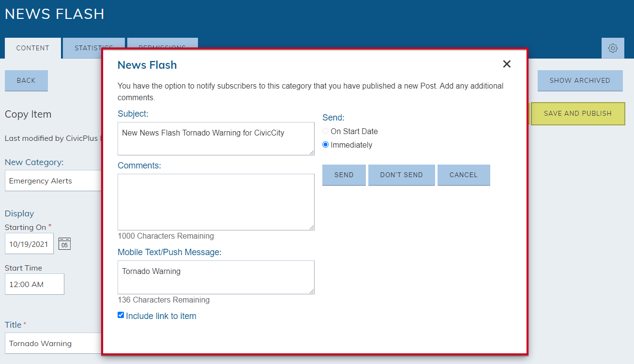Viewport: 634px width, 364px height.
Task: Click the News Flash dialog heading
Action: tap(147, 65)
